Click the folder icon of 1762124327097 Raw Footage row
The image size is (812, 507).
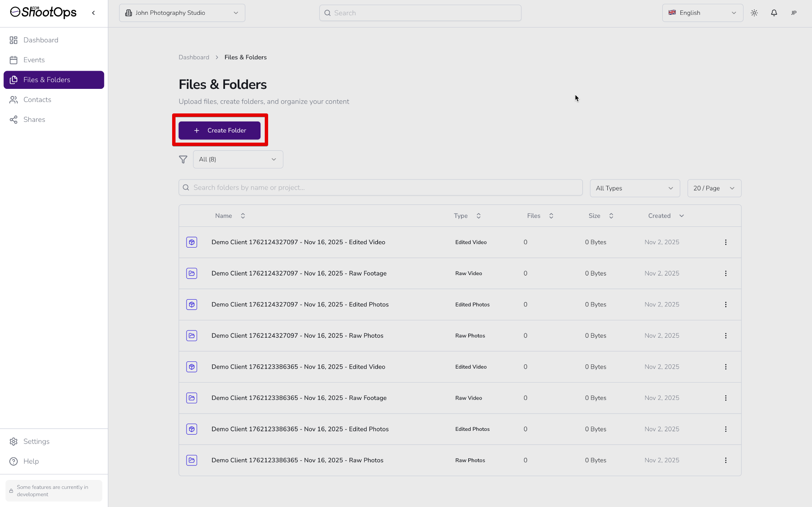(x=192, y=273)
